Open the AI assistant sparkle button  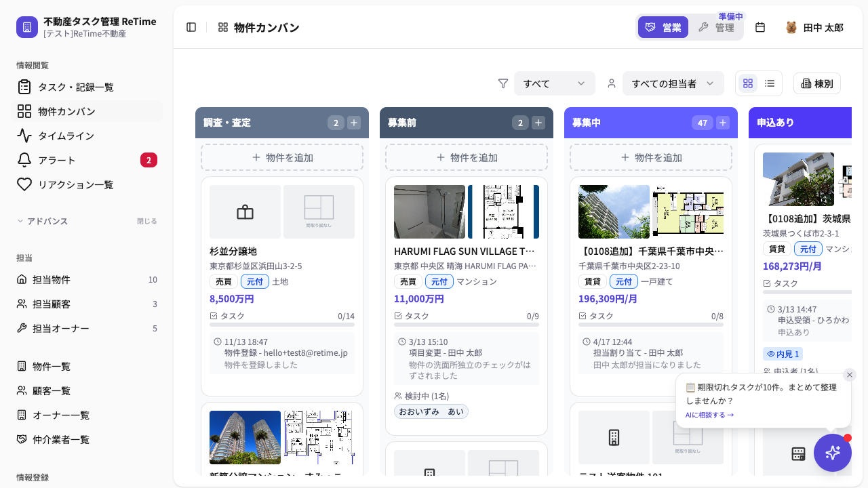tap(833, 453)
